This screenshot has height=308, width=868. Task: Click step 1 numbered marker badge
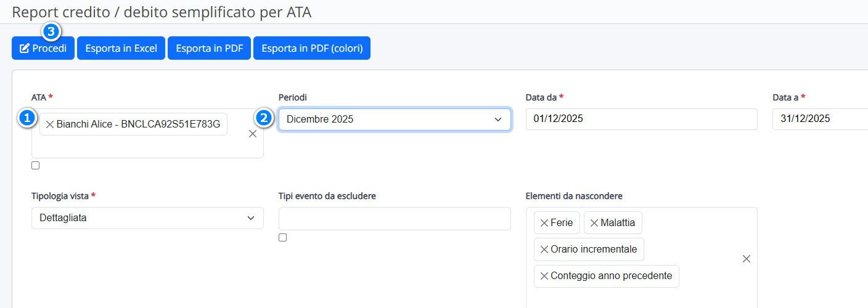pos(26,118)
